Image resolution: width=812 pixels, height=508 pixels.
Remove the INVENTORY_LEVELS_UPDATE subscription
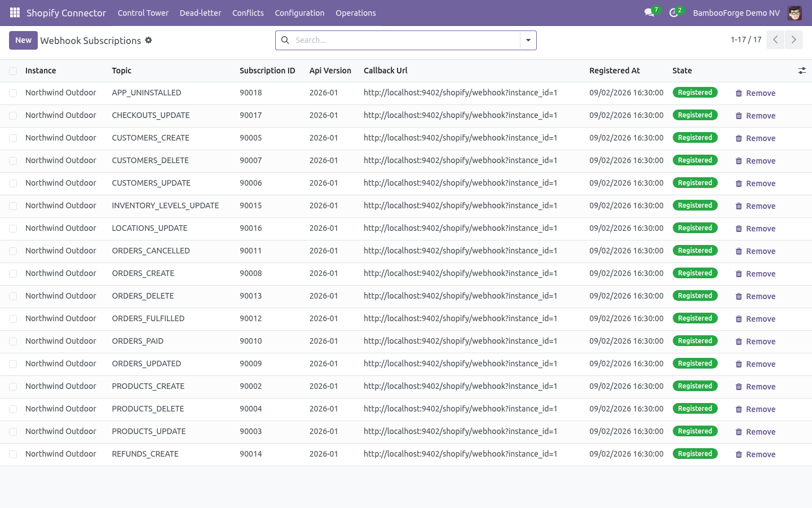pyautogui.click(x=756, y=206)
